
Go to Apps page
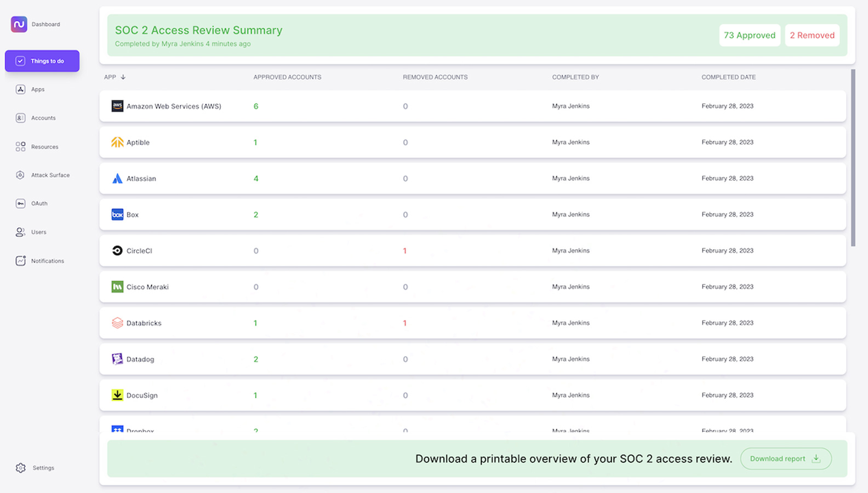point(38,89)
